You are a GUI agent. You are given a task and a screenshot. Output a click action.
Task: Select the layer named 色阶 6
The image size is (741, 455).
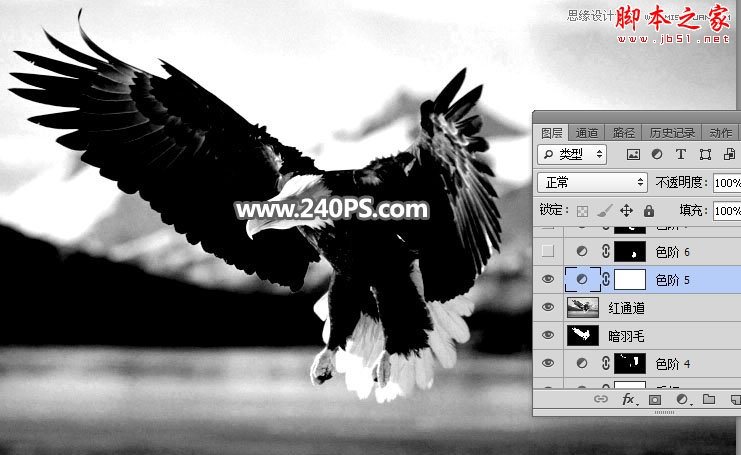(672, 252)
